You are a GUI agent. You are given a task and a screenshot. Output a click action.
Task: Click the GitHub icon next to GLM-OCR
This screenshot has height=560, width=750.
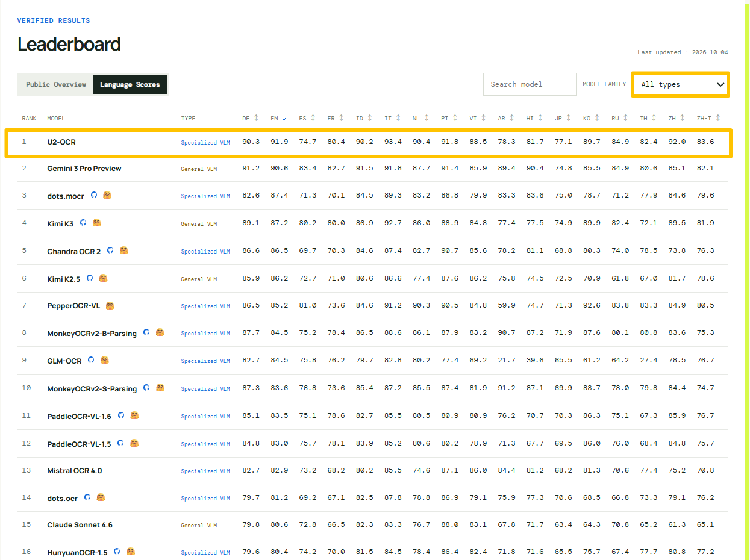click(91, 360)
